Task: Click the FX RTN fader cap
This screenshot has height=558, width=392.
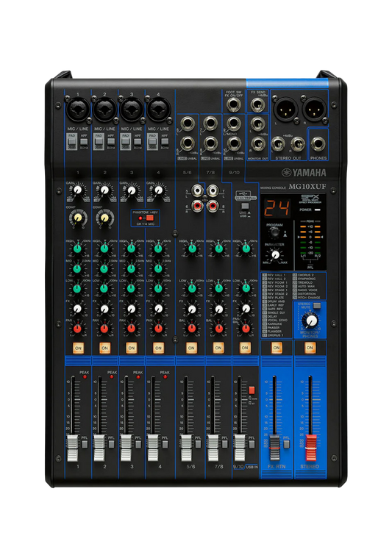Action: pyautogui.click(x=274, y=448)
